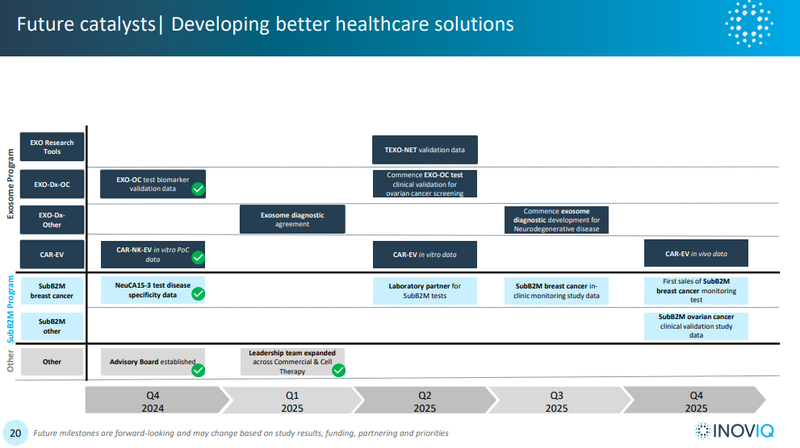Click Laboratory partner for SubB2M tests box
Image resolution: width=800 pixels, height=448 pixels.
coord(425,291)
